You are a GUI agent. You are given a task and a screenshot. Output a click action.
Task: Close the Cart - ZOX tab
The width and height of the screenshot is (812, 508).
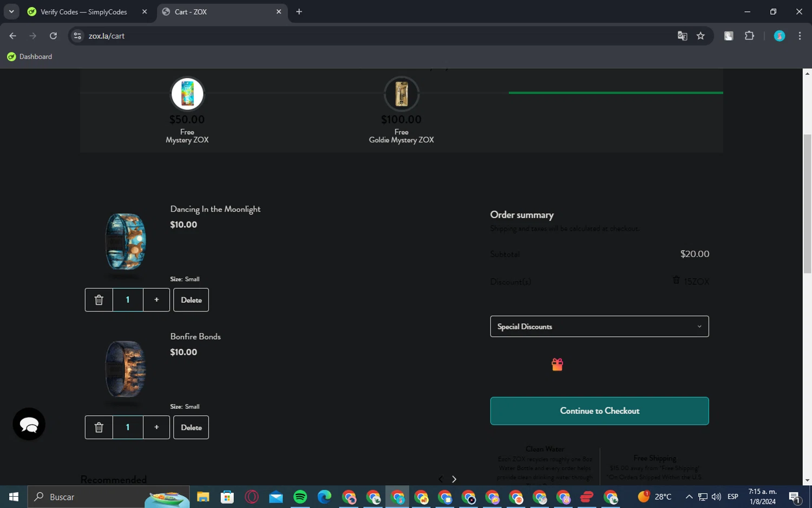279,12
